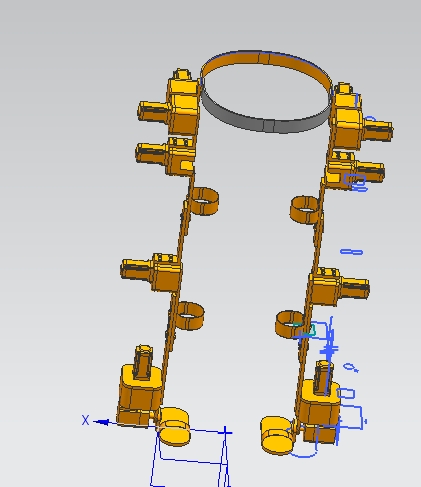Select the upper clip ring on right rail
Viewport: 421px width, 487px height.
click(x=304, y=210)
